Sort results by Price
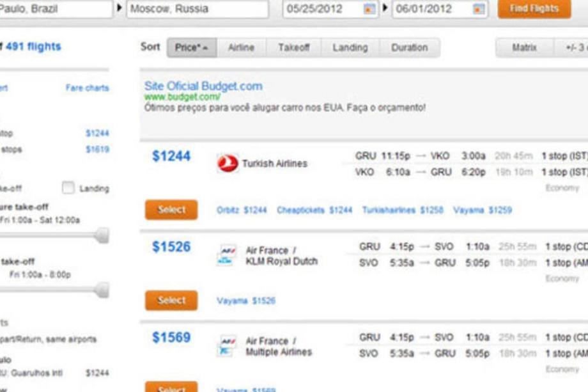588x392 pixels. pyautogui.click(x=192, y=47)
